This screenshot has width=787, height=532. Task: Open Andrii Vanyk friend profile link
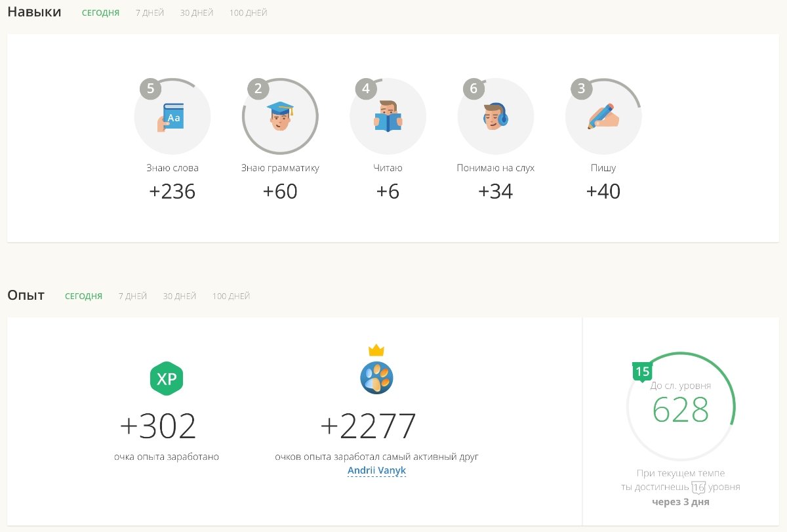click(x=376, y=471)
